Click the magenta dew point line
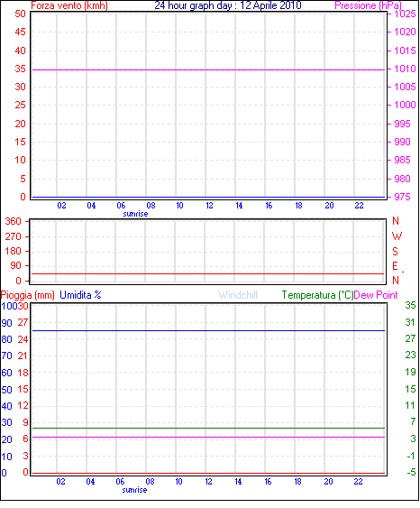This screenshot has width=420, height=508. click(x=208, y=438)
